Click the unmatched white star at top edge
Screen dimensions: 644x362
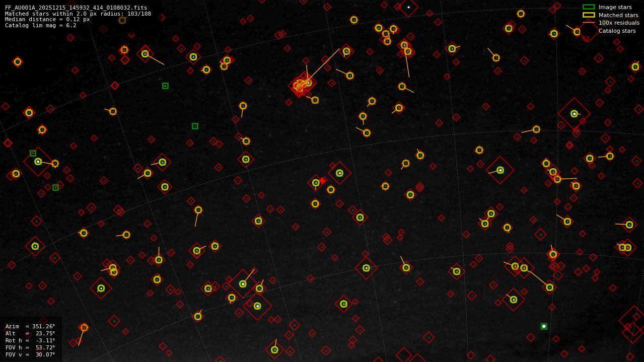point(408,7)
